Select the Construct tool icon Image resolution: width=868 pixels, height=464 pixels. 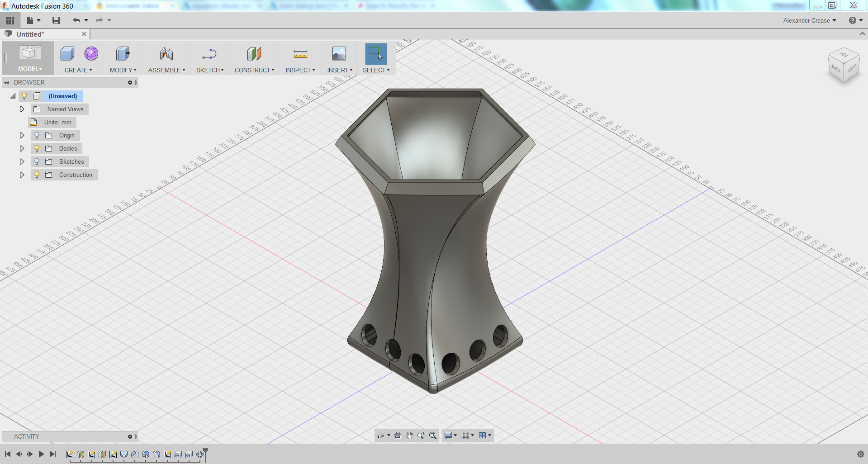[x=254, y=54]
